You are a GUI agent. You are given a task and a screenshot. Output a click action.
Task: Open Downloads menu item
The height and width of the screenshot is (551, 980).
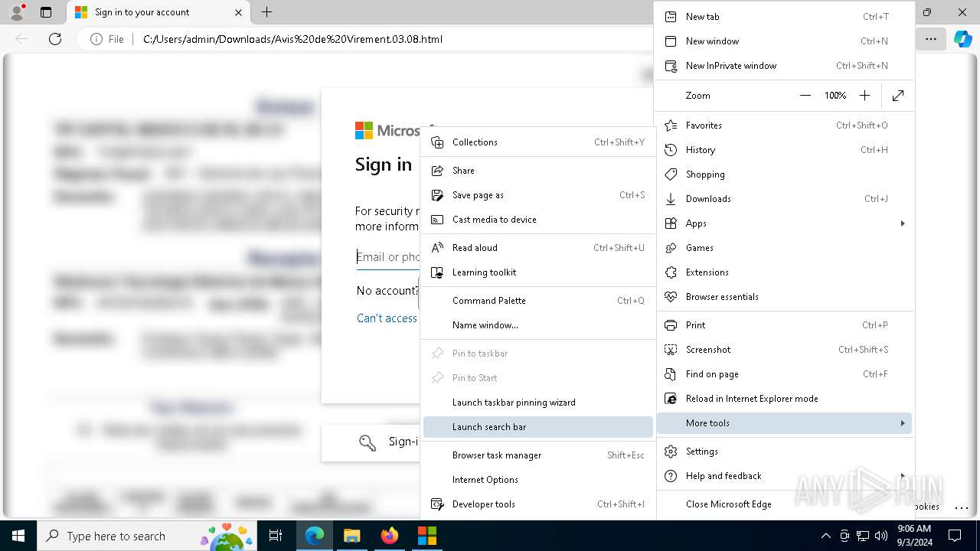[x=785, y=199]
